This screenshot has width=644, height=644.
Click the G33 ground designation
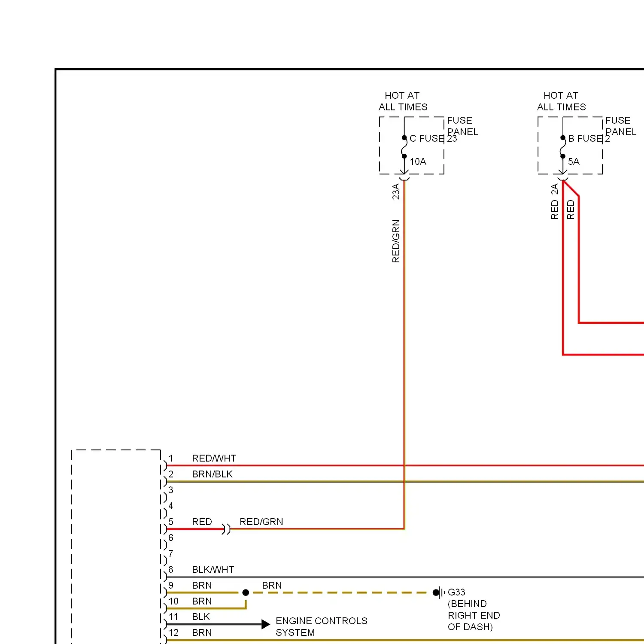click(456, 592)
